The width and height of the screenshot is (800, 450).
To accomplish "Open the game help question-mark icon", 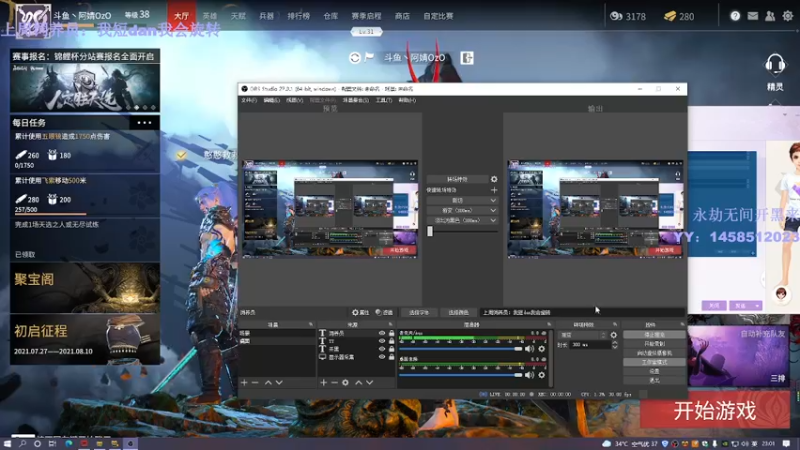I will coord(735,16).
